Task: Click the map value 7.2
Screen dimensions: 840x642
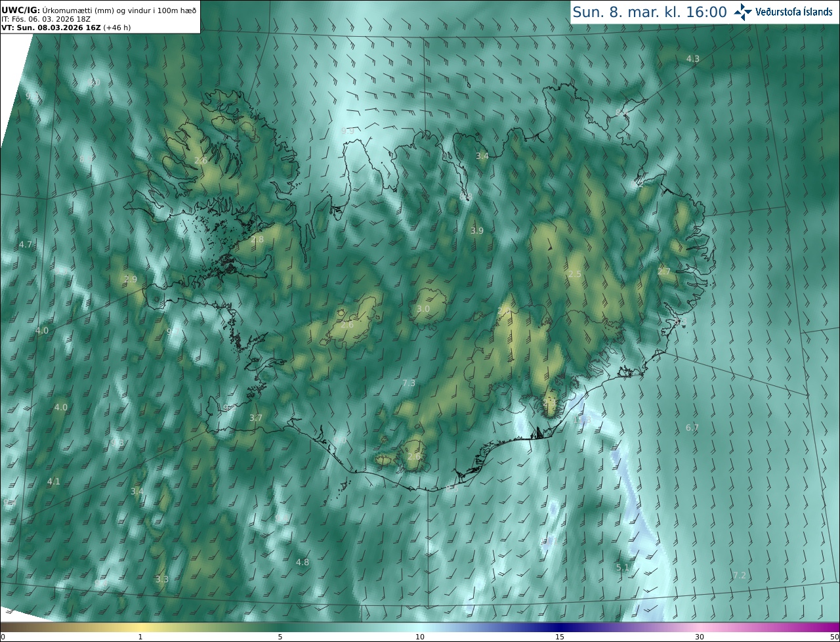Action: (x=740, y=575)
